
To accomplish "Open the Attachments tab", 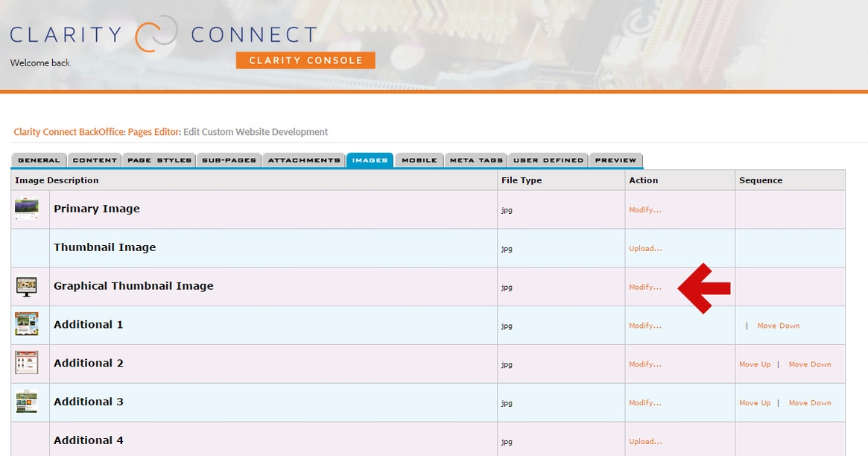I will [x=303, y=160].
